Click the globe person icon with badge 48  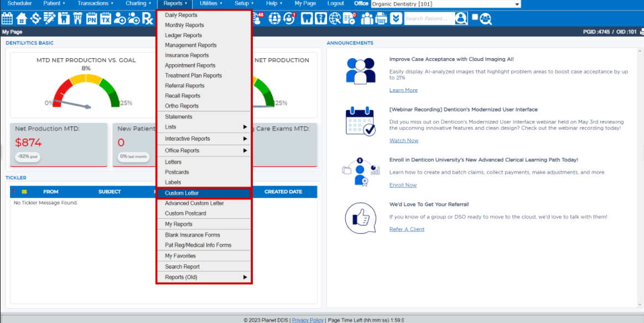click(x=258, y=18)
